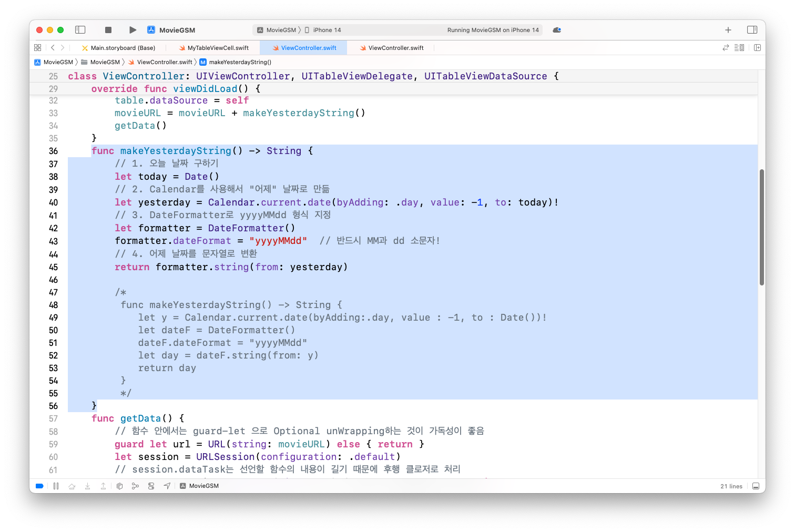Click the blue breakpoints activation toggle
Viewport: 795px width, 532px height.
point(39,486)
